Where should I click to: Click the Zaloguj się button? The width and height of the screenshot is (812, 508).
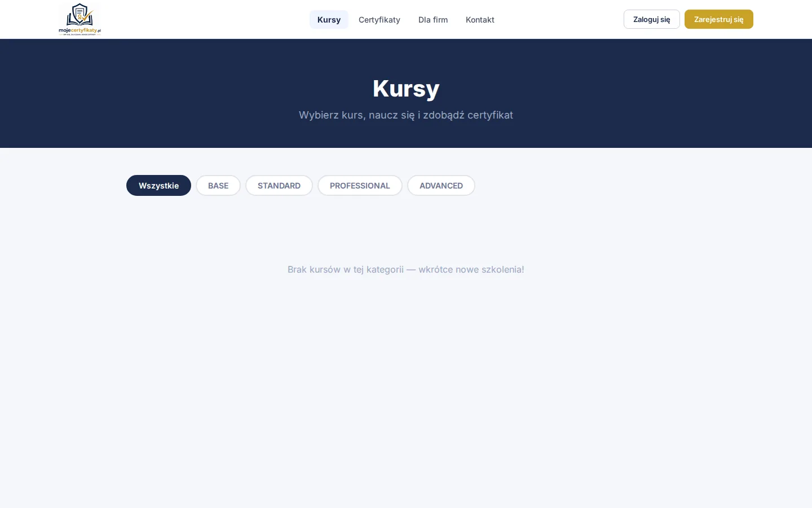click(x=652, y=19)
